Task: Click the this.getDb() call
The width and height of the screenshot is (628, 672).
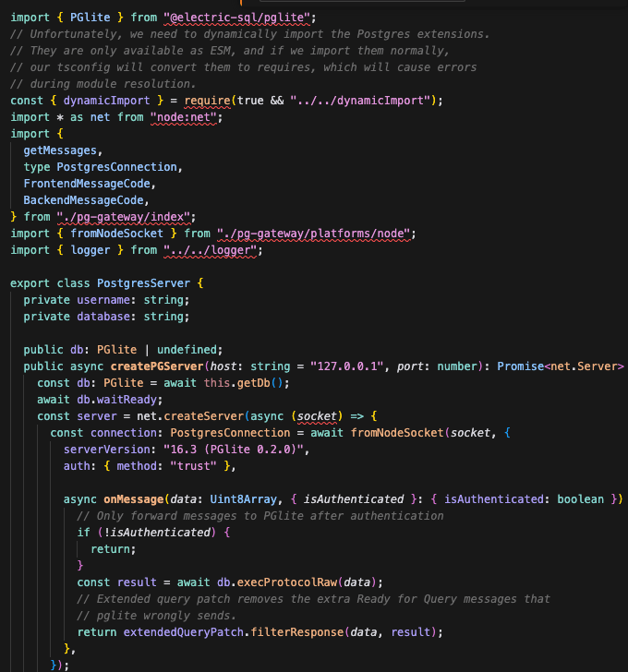Action: tap(243, 383)
